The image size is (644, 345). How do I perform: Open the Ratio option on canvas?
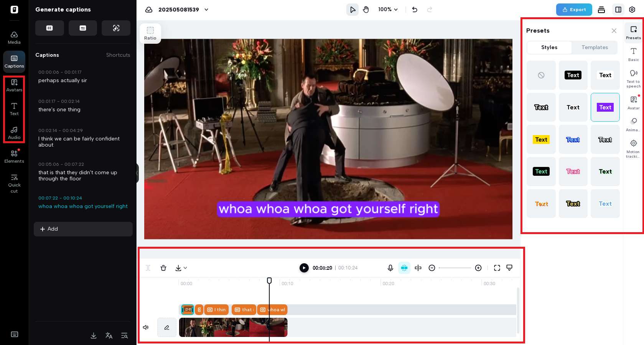150,33
